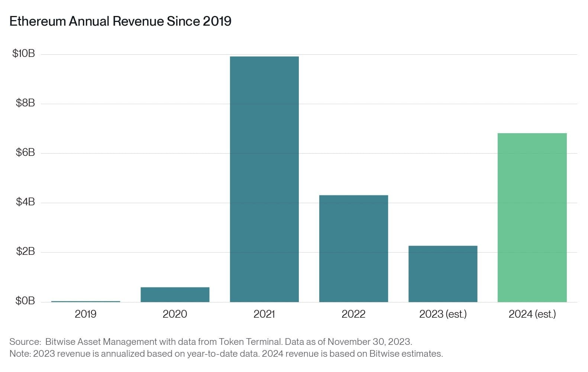Image resolution: width=588 pixels, height=372 pixels.
Task: Click the green 2024 (est.) bar
Action: click(x=532, y=217)
